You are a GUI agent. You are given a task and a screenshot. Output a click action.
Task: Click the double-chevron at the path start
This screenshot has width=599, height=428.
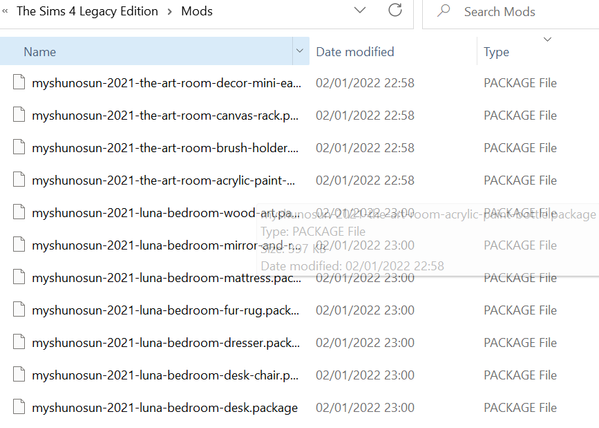coord(5,11)
